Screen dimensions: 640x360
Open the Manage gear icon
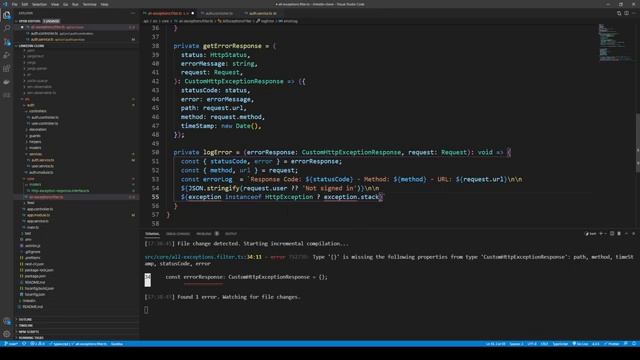click(7, 334)
